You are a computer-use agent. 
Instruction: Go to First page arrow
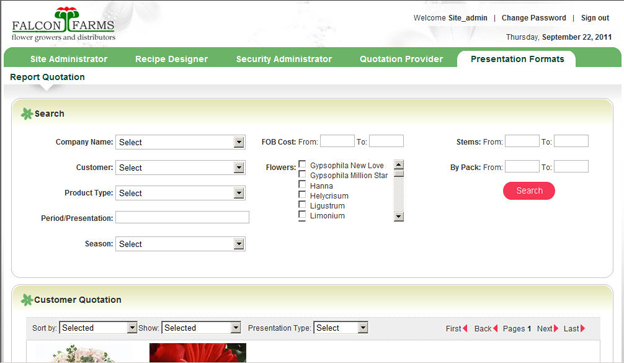tap(465, 328)
